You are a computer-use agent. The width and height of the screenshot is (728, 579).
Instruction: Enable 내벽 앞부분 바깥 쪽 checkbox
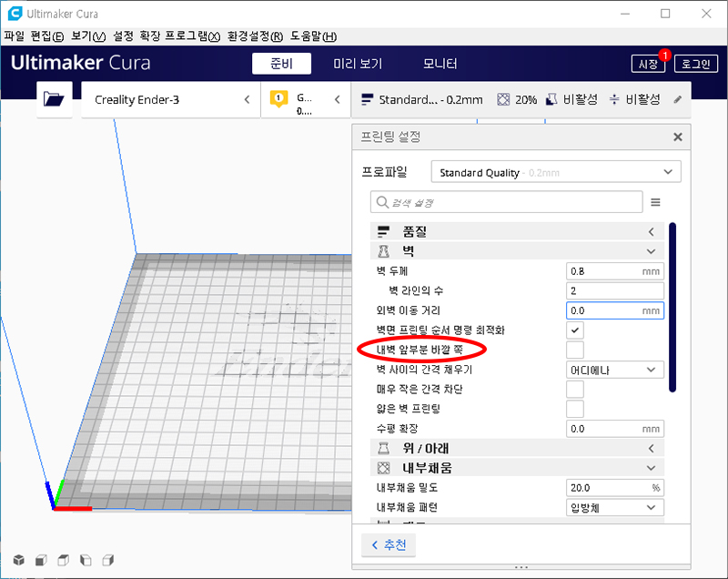click(x=575, y=350)
